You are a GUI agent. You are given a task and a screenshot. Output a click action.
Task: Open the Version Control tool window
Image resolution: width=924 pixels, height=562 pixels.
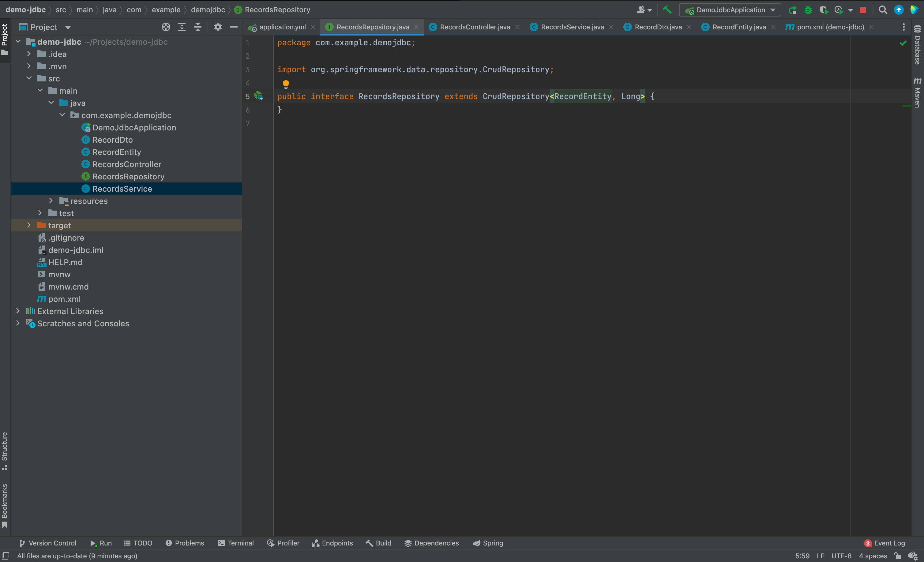(48, 543)
